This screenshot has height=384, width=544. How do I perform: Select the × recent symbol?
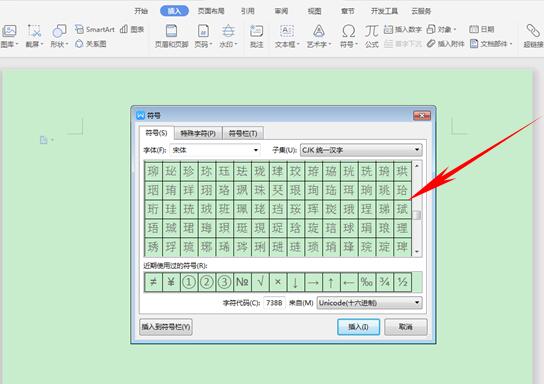(x=278, y=282)
